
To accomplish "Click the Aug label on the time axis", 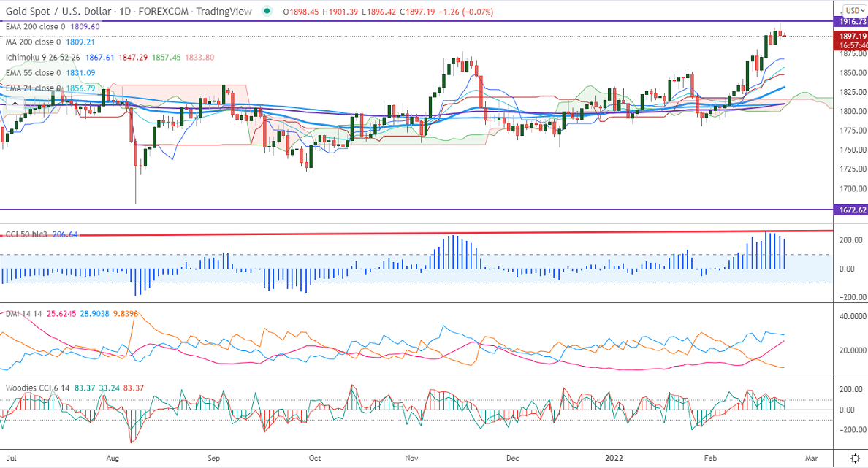I will (113, 458).
